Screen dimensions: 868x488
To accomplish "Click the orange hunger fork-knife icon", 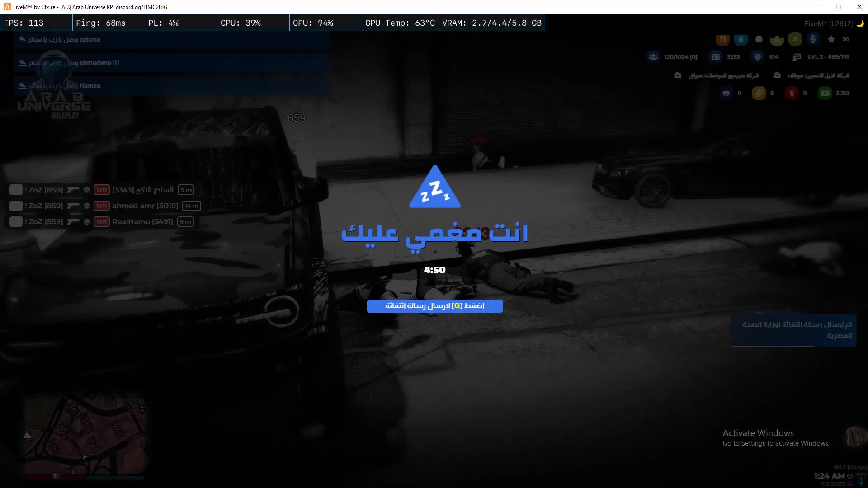I will click(x=722, y=39).
